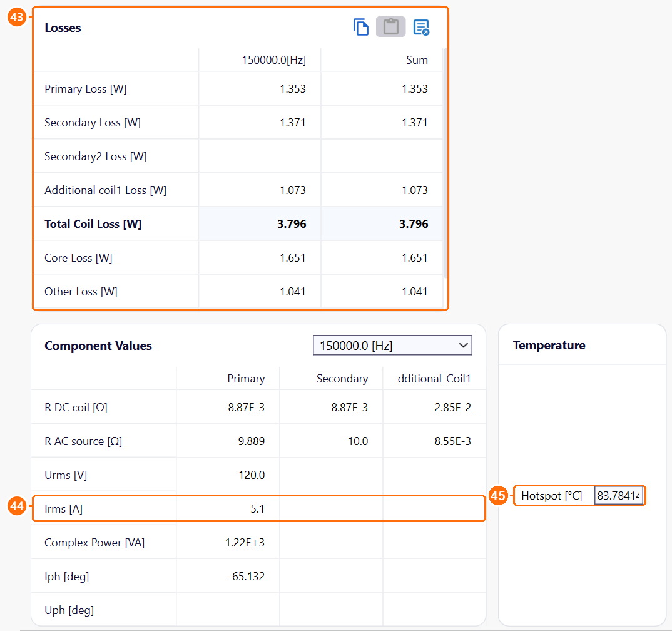Click the 1.651 Core Loss Sum value
The width and height of the screenshot is (672, 631).
[414, 258]
